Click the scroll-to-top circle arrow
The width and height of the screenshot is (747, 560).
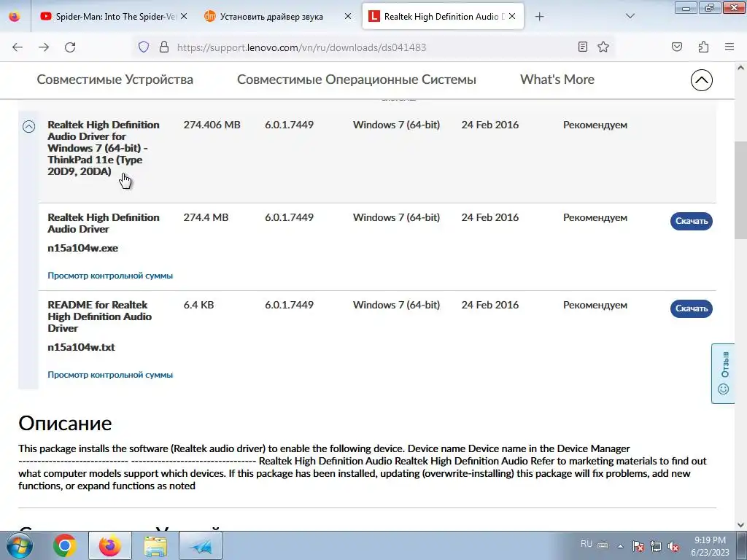pos(701,80)
